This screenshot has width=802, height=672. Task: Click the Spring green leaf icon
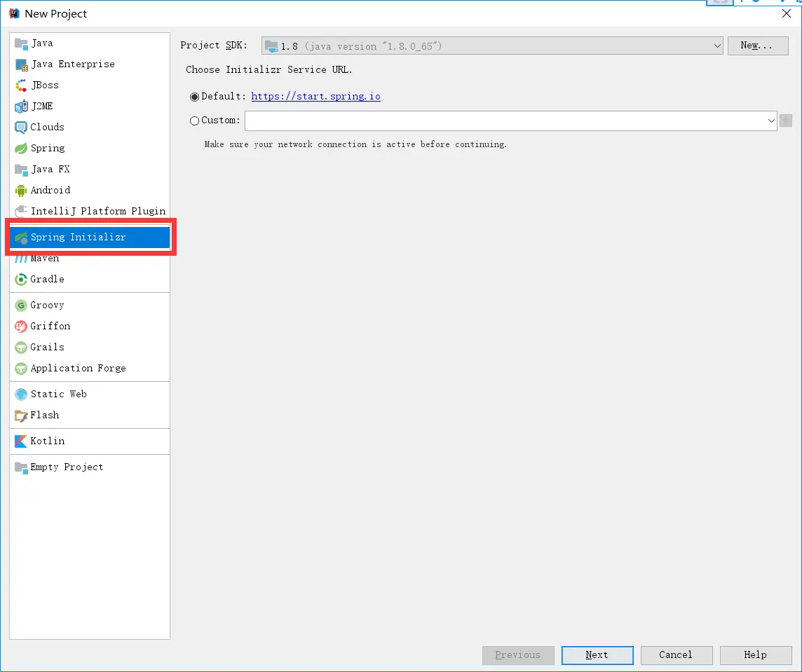21,149
